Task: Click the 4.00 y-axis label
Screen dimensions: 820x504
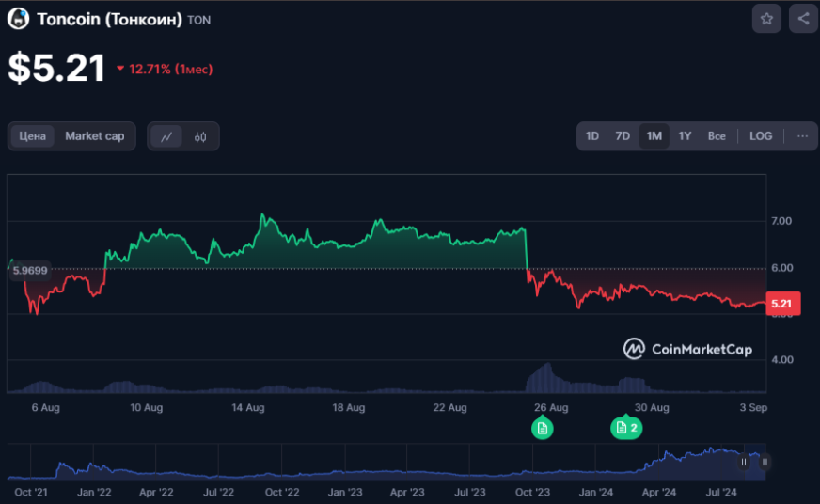Action: click(x=782, y=360)
